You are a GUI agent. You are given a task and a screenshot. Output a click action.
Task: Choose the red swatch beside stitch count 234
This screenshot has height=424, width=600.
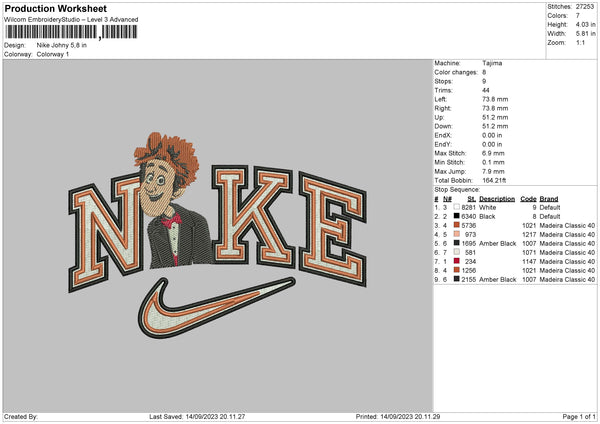tap(456, 261)
